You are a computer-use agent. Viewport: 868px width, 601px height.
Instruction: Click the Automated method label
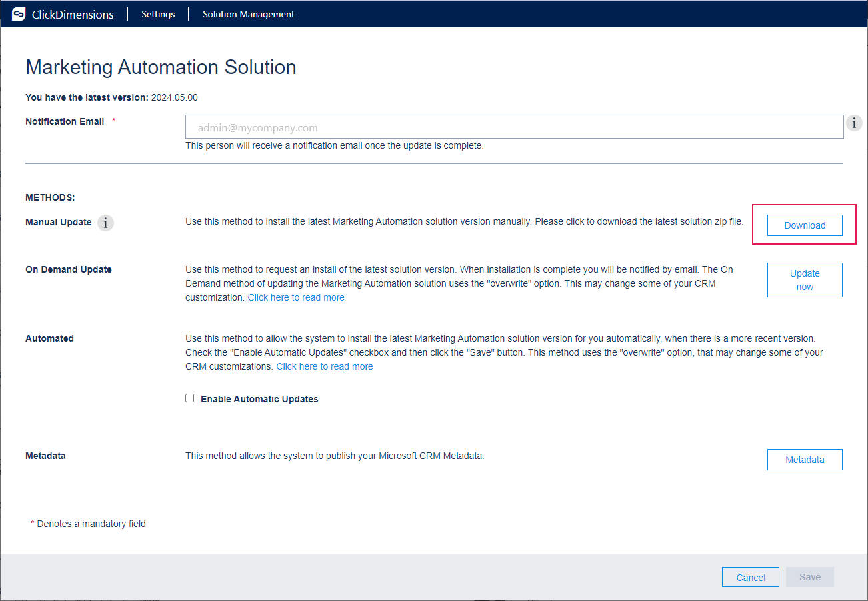[x=49, y=338]
